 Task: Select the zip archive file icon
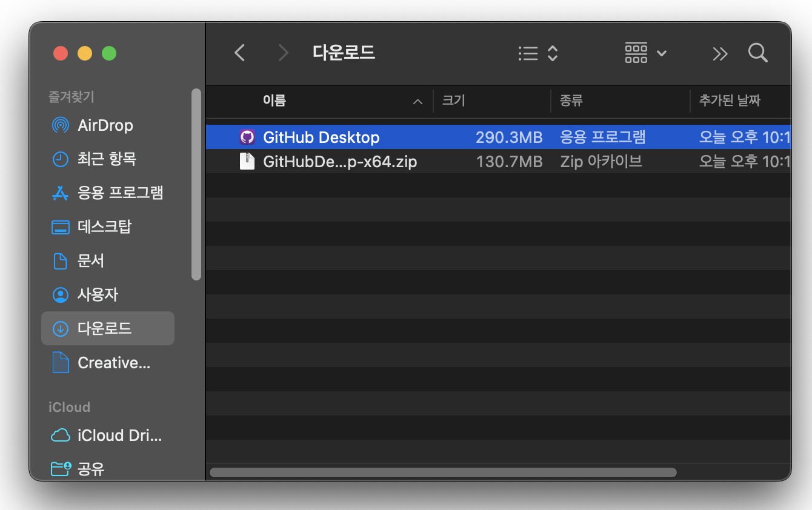point(247,162)
